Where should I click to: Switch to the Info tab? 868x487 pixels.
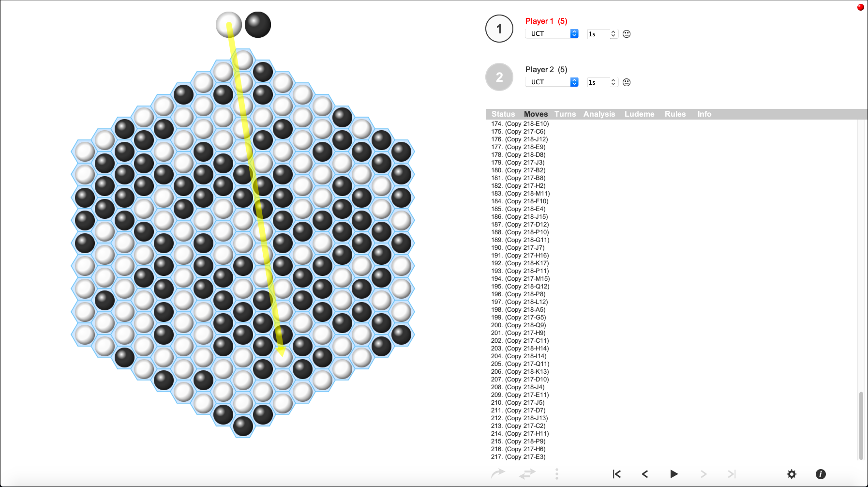(x=704, y=114)
